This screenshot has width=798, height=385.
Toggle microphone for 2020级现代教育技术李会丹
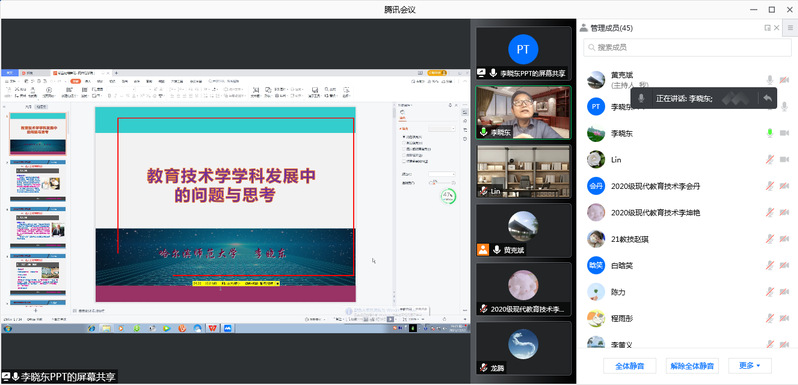tap(770, 186)
